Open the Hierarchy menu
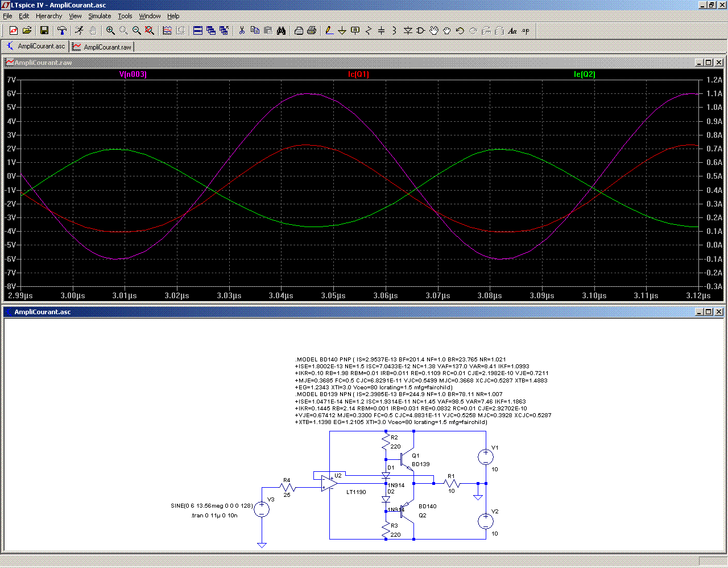Image resolution: width=728 pixels, height=568 pixels. [49, 16]
